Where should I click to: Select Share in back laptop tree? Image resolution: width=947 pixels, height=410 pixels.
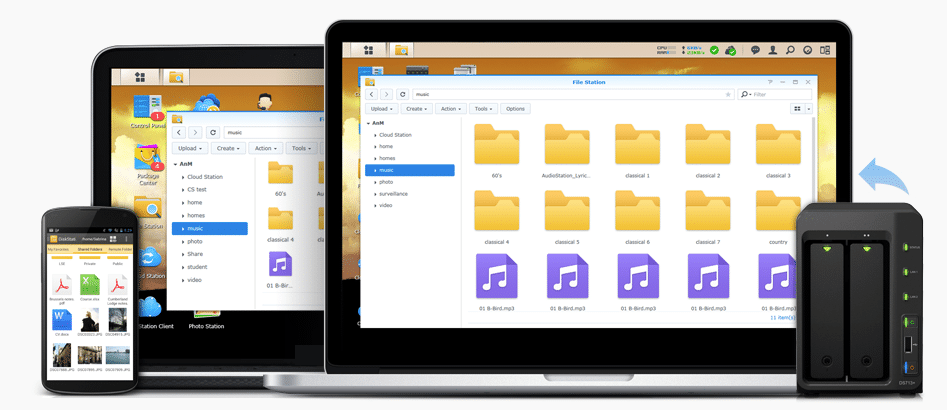[195, 254]
